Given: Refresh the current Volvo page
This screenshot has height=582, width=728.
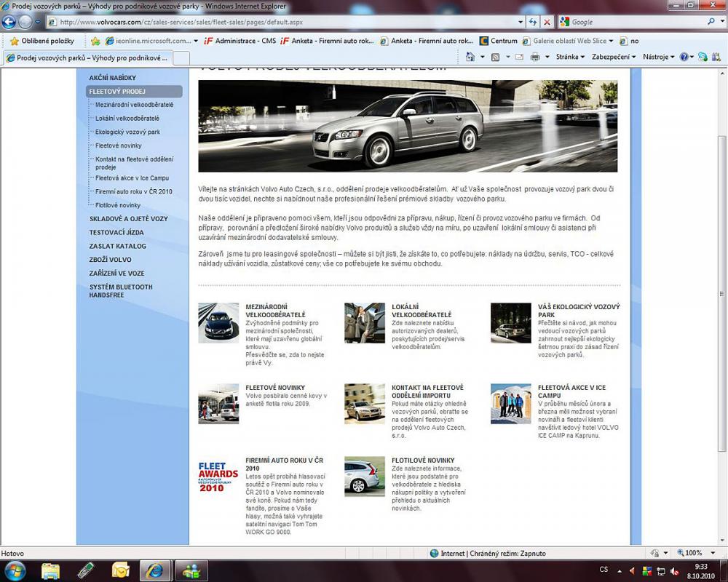Looking at the screenshot, I should click(x=533, y=22).
